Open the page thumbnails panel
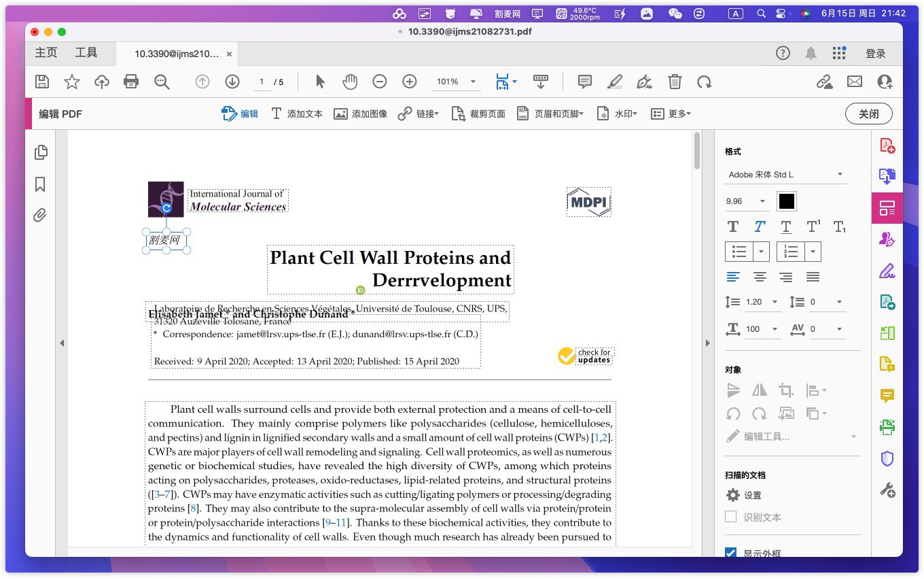The width and height of the screenshot is (924, 578). click(x=40, y=152)
